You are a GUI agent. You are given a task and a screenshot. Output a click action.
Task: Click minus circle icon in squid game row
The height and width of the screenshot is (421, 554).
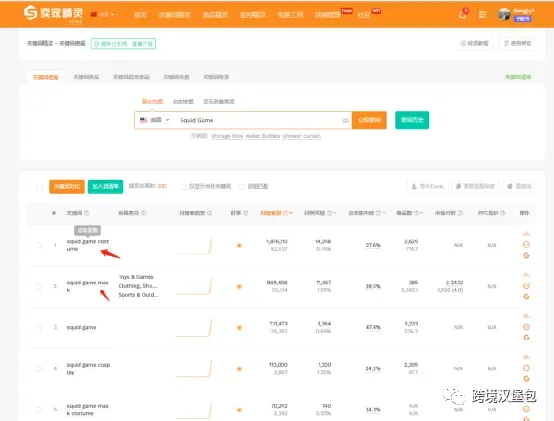[x=526, y=327]
